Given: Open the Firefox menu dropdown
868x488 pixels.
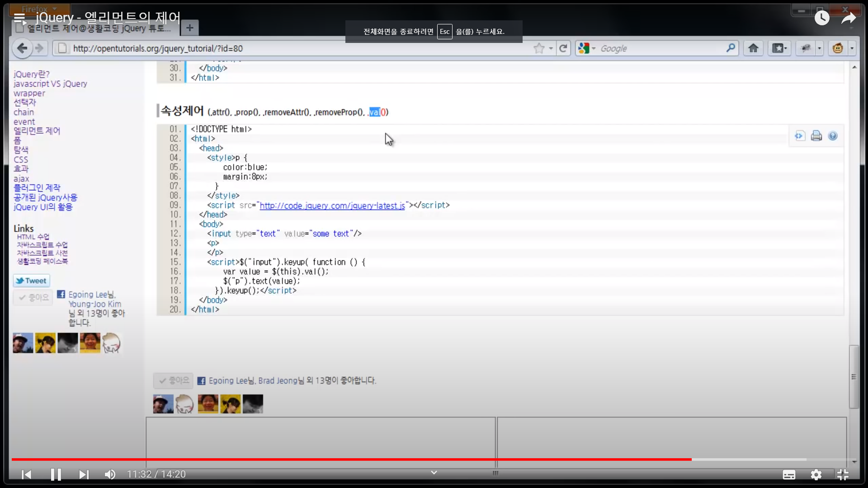Looking at the screenshot, I should [40, 9].
